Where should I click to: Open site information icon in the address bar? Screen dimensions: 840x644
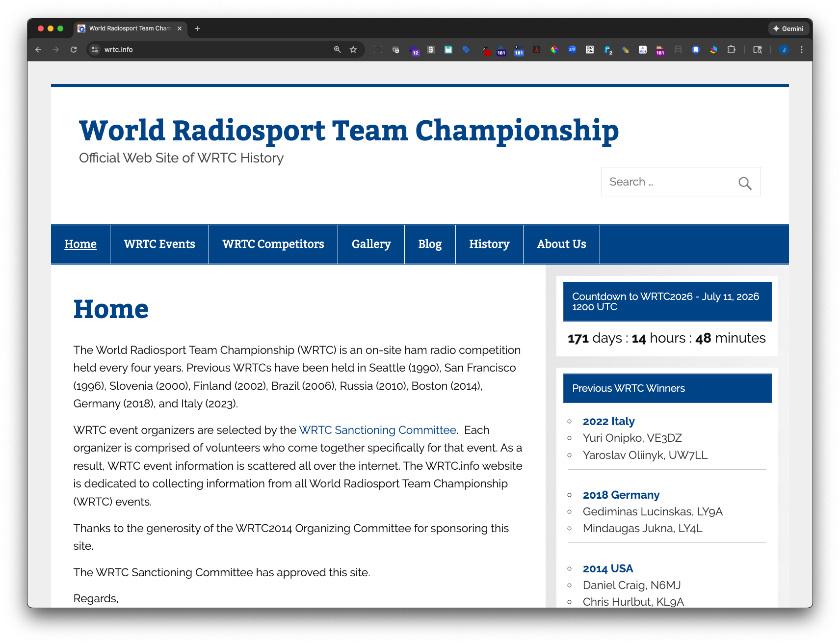point(94,49)
